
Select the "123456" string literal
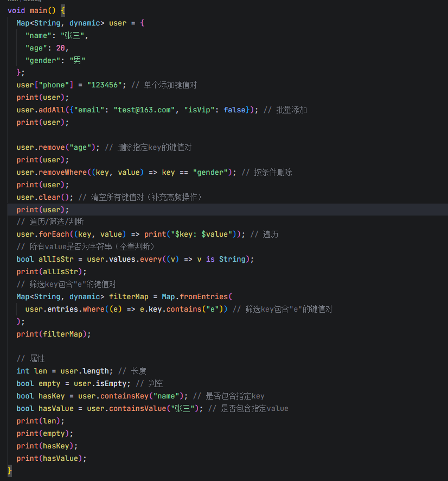[105, 85]
